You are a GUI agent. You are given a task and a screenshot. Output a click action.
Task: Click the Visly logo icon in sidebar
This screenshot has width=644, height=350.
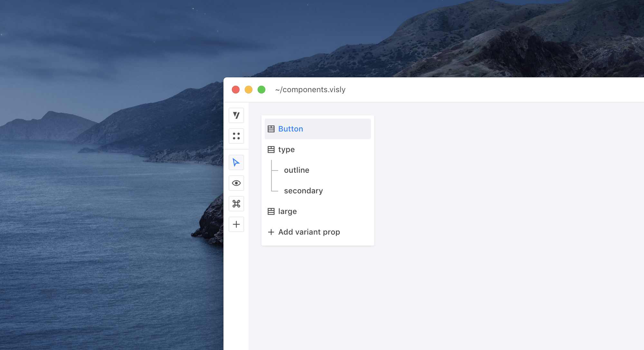click(236, 115)
